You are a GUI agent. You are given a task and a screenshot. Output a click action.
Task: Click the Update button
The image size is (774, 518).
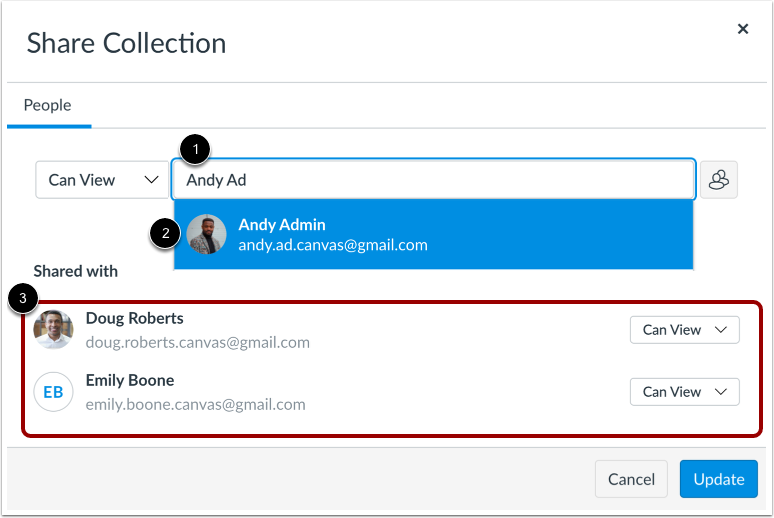718,479
